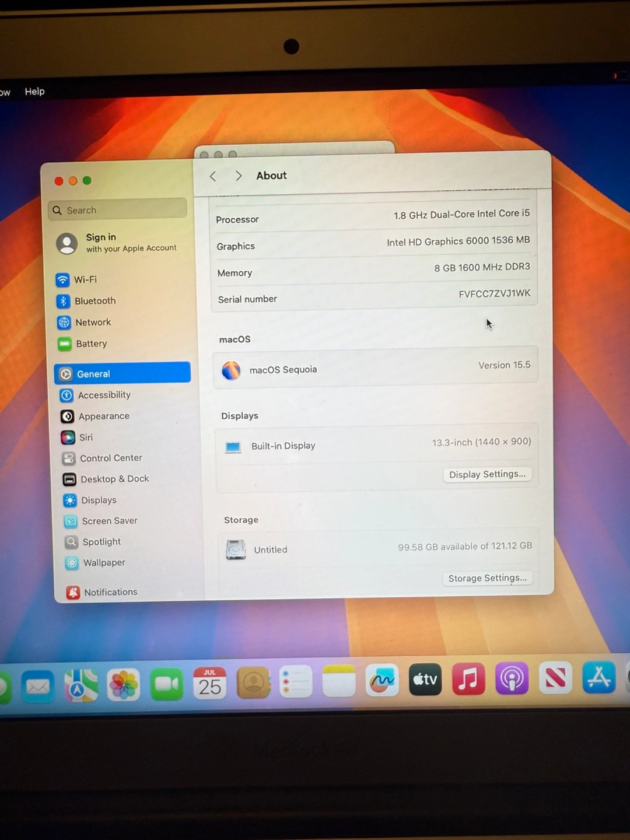Click the 99.58 GB available text
The height and width of the screenshot is (840, 630).
coord(465,547)
